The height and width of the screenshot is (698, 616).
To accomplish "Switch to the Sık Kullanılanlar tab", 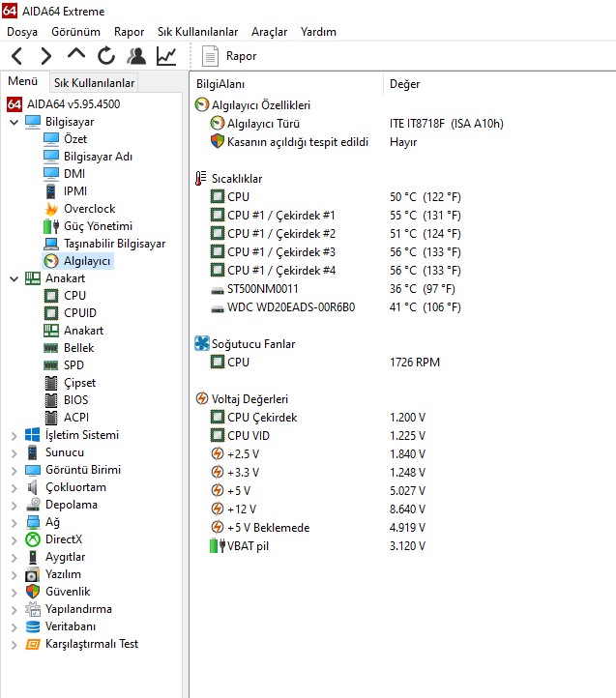I will point(94,83).
